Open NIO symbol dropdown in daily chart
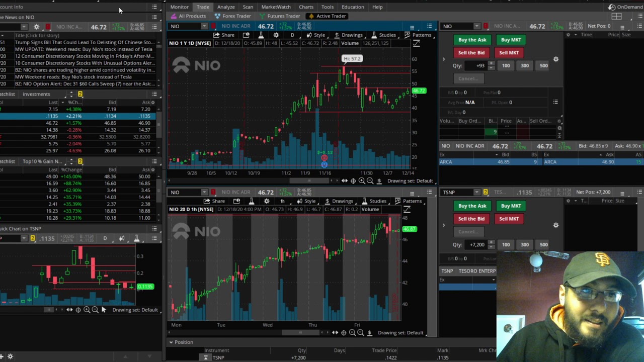Screen dimensions: 644x362 [204, 26]
